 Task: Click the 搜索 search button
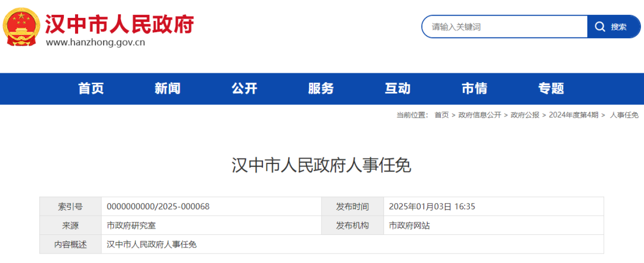point(614,27)
